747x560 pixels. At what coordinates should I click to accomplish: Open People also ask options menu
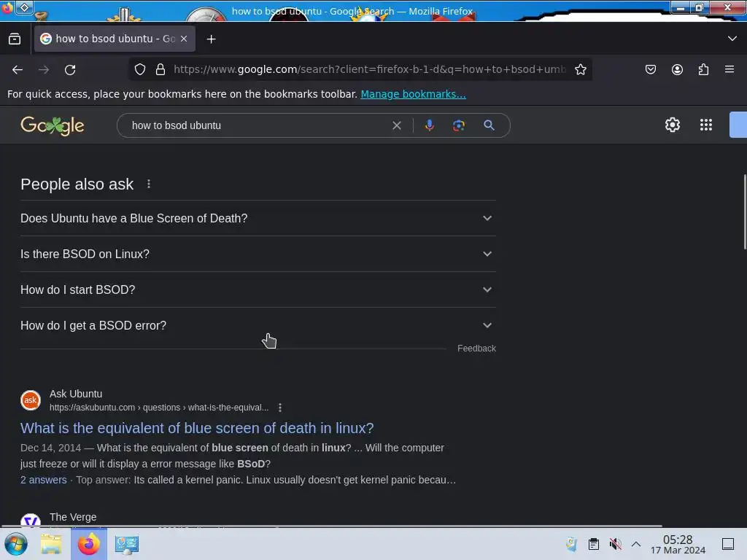coord(149,184)
